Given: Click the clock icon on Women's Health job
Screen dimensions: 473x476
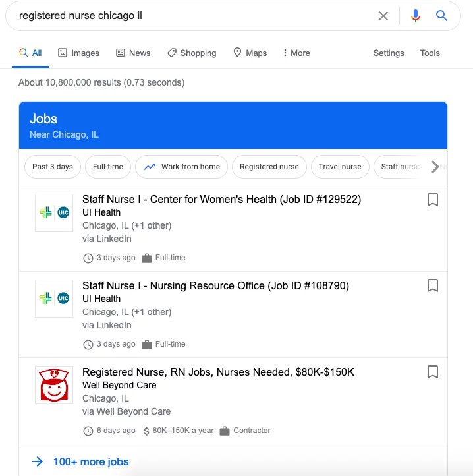Looking at the screenshot, I should pyautogui.click(x=88, y=258).
